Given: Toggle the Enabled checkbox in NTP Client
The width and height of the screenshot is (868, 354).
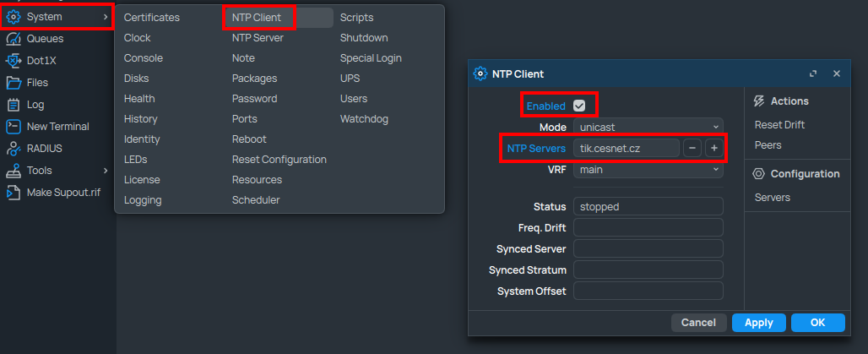Looking at the screenshot, I should coord(579,106).
